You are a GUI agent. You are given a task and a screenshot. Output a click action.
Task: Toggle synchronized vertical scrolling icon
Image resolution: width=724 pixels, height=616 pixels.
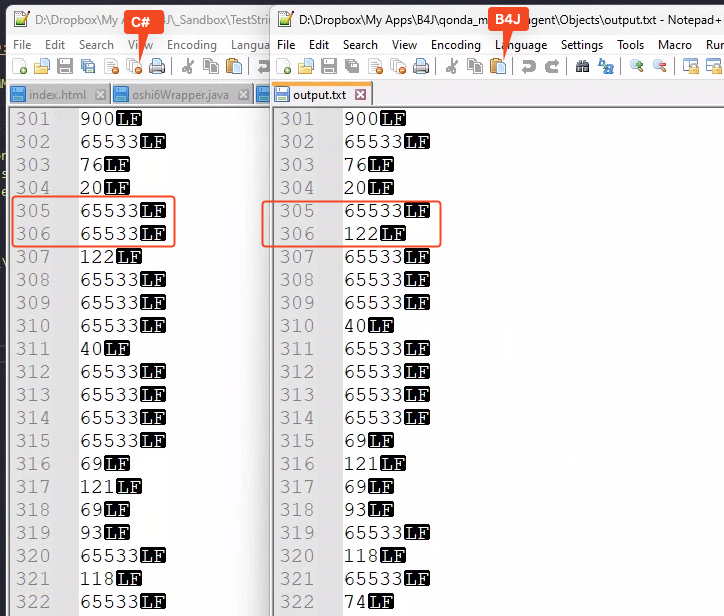click(691, 66)
